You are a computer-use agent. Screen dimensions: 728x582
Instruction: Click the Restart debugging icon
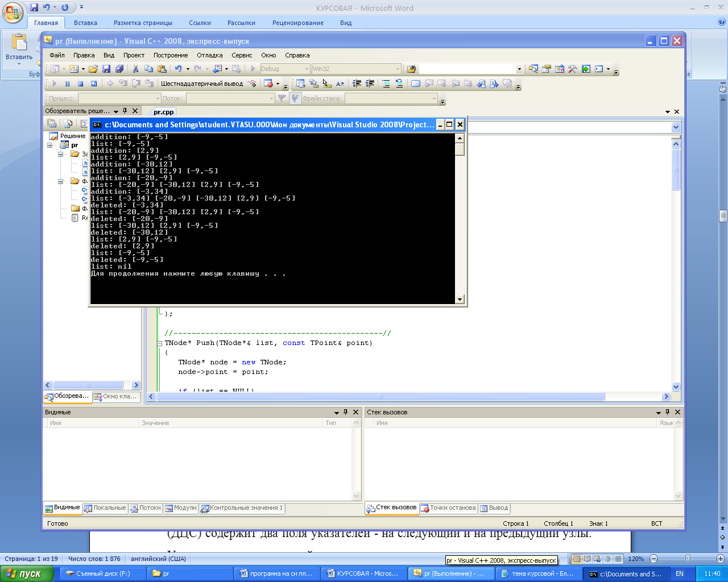[x=94, y=84]
